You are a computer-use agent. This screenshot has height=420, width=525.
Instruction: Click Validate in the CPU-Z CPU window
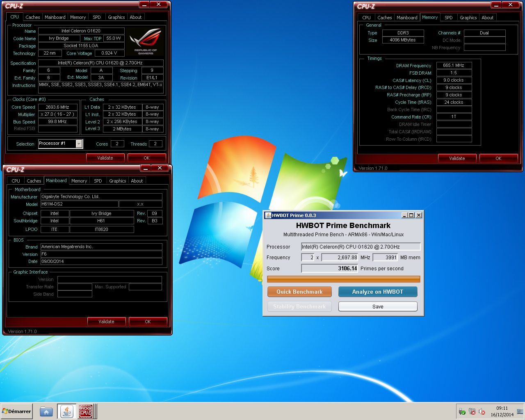(105, 158)
